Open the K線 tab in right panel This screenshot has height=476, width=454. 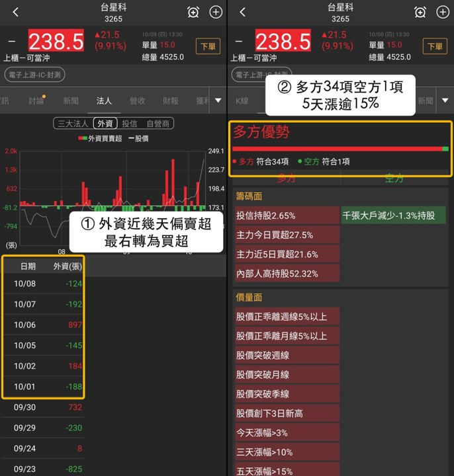(x=242, y=100)
